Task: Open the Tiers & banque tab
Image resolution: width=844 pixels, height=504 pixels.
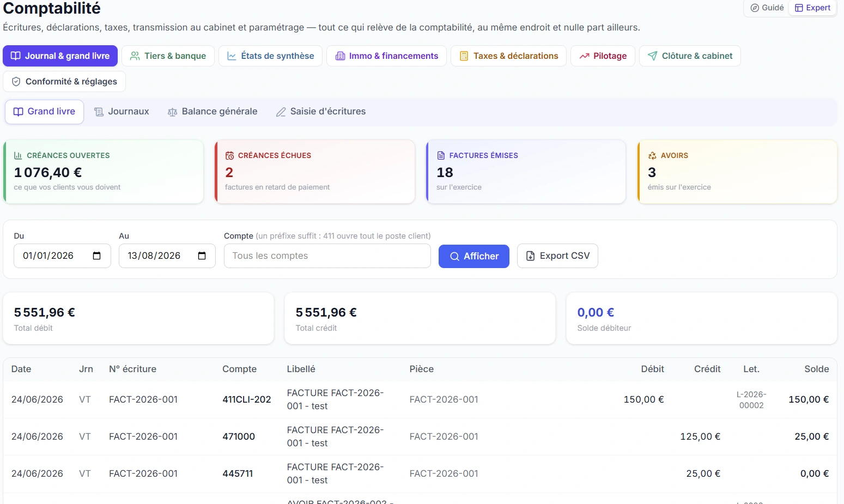Action: tap(168, 56)
